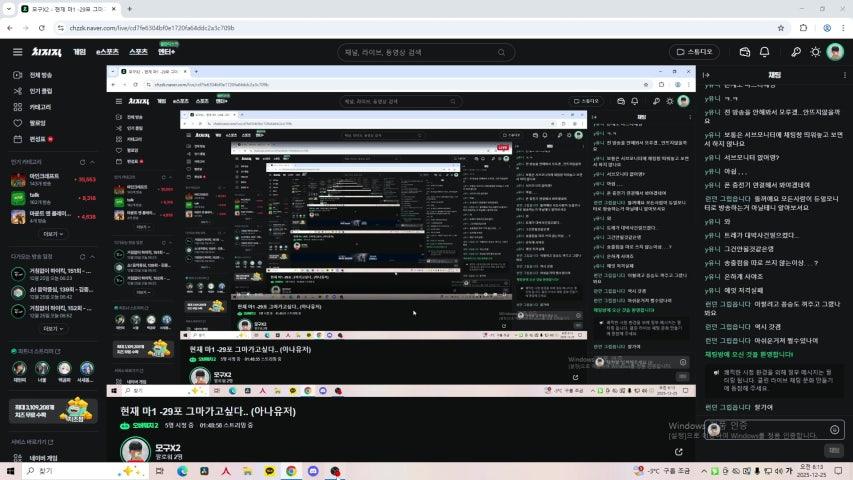Open KakaoTalk from the taskbar

click(x=269, y=471)
